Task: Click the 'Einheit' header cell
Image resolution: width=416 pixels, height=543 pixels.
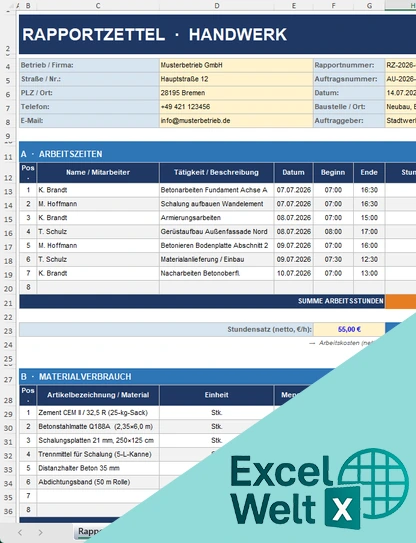Action: 216,395
